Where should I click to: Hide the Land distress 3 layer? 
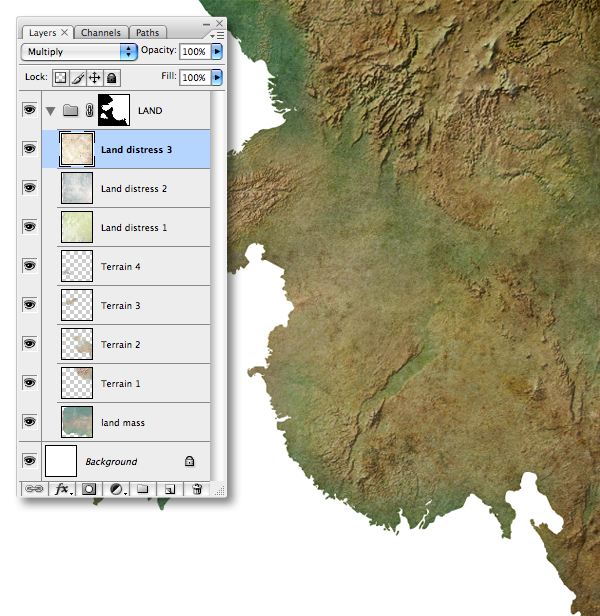coord(29,148)
